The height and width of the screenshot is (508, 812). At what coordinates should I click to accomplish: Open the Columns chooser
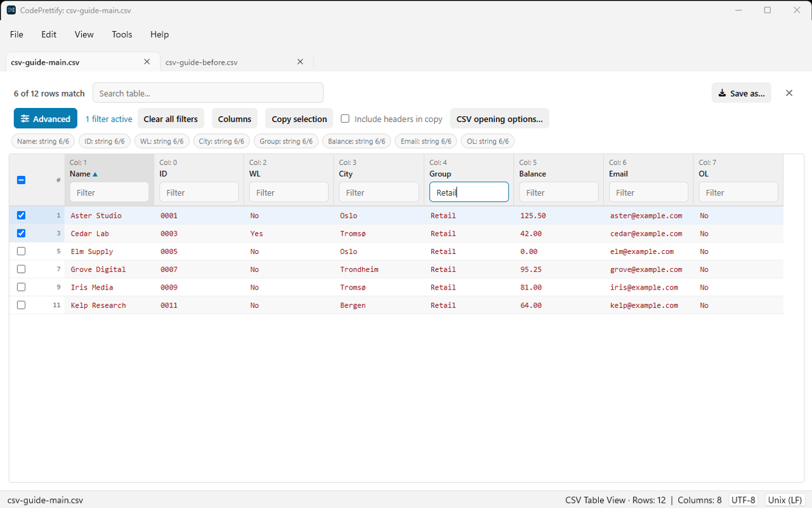click(235, 119)
